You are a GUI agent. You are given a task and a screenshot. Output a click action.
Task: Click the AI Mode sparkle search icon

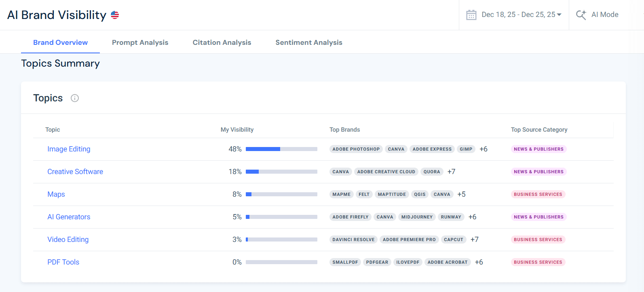point(581,15)
